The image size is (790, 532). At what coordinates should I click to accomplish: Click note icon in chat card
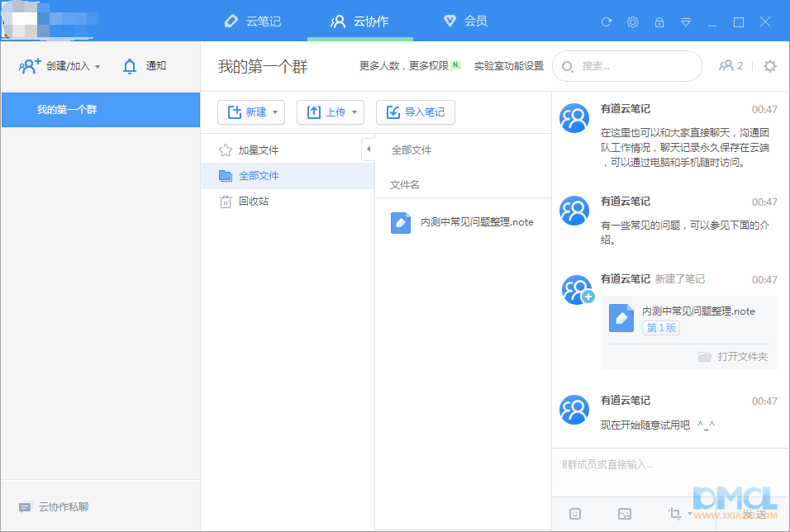click(621, 318)
